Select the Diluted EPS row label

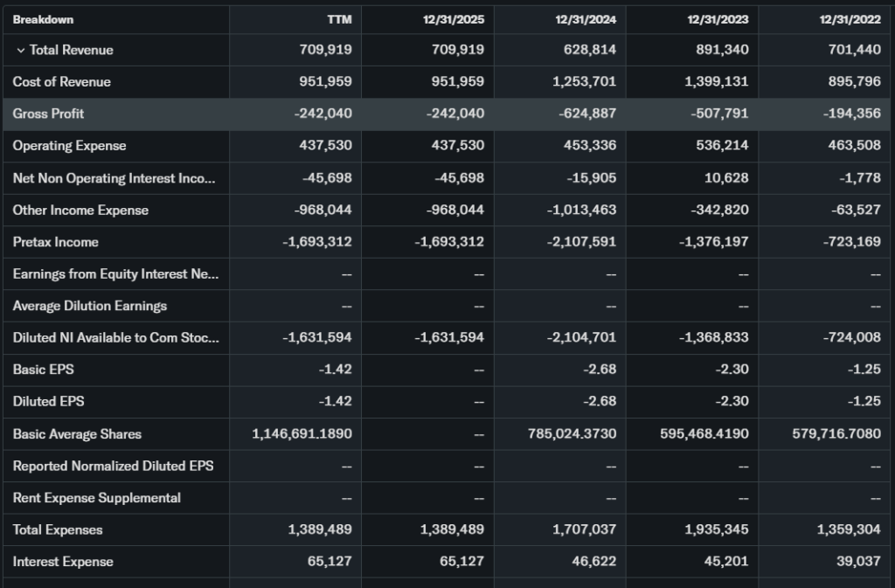coord(48,402)
